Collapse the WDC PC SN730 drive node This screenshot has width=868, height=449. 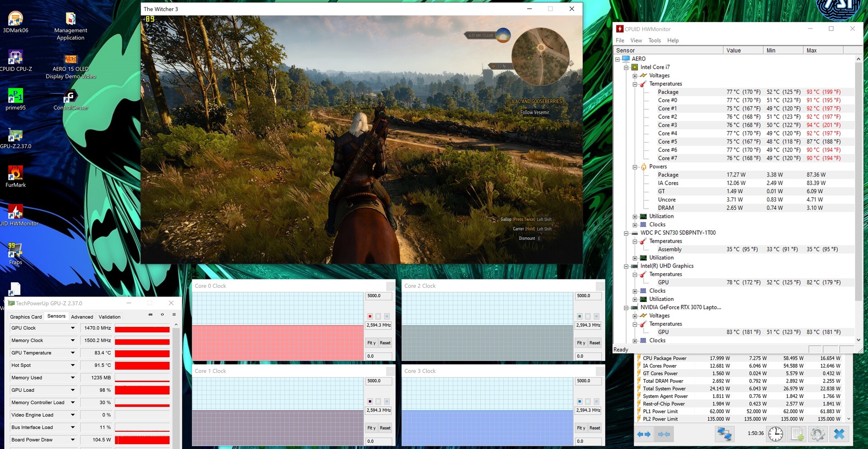(626, 233)
